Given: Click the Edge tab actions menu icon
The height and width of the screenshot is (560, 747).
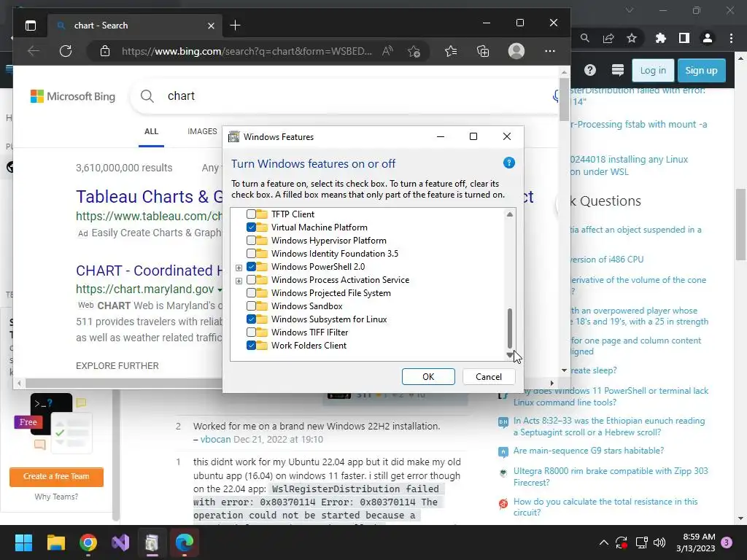Looking at the screenshot, I should pos(31,26).
